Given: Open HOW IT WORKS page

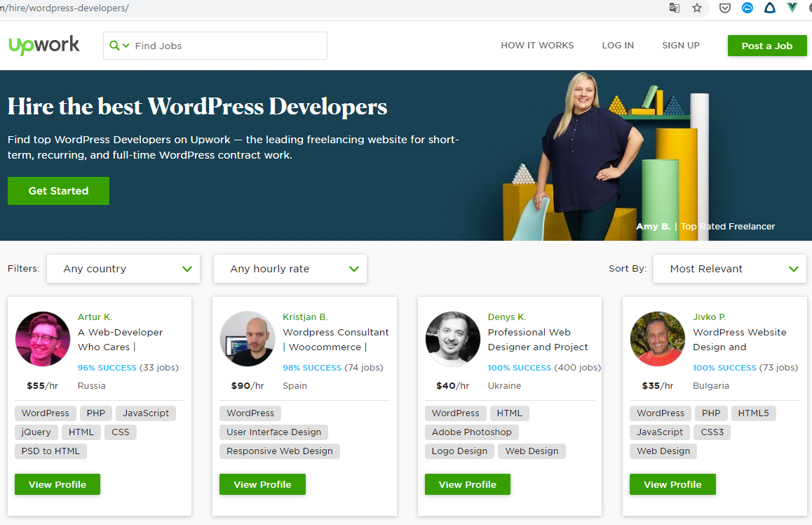Looking at the screenshot, I should [x=537, y=46].
